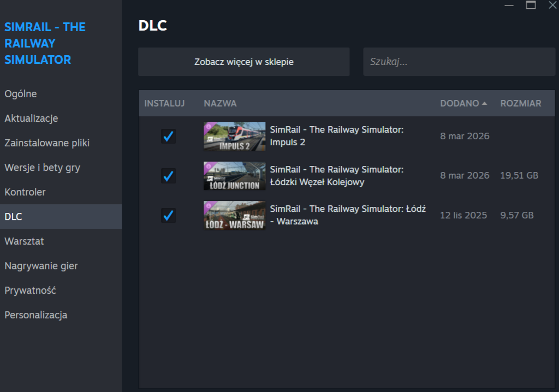Sort DLC list by ROZMIAR column

(x=520, y=103)
